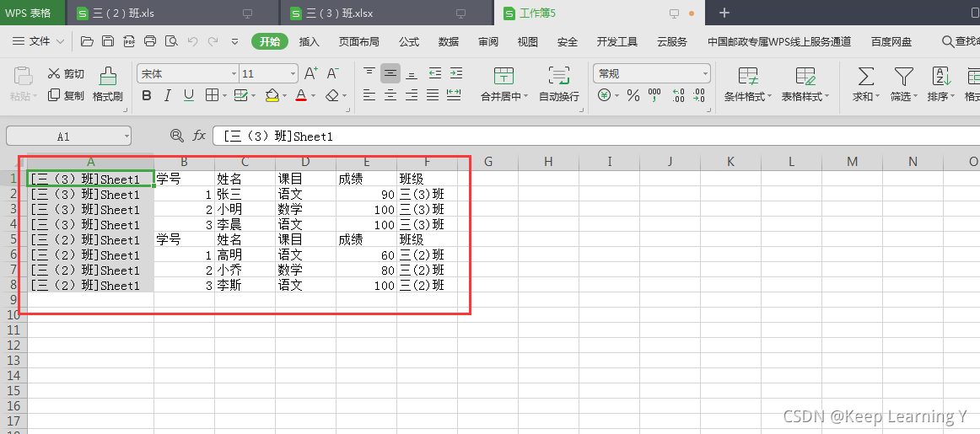The width and height of the screenshot is (980, 434).
Task: Switch to the 页面布局 ribbon tab
Action: point(358,42)
